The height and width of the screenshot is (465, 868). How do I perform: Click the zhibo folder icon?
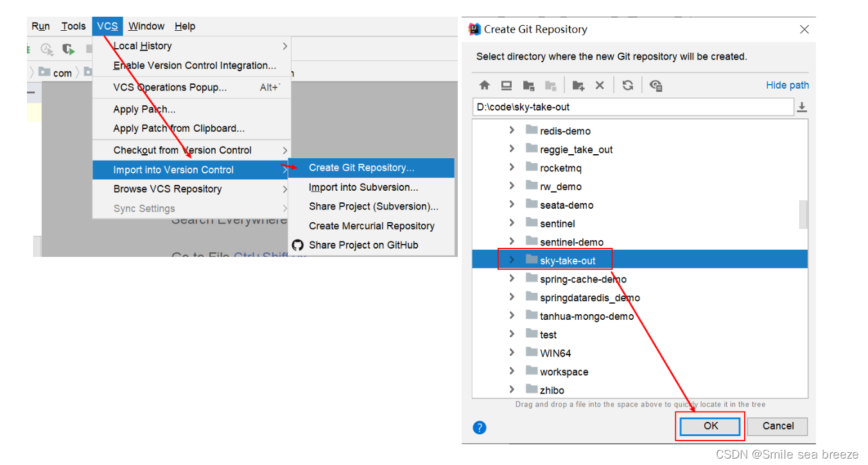tap(531, 390)
